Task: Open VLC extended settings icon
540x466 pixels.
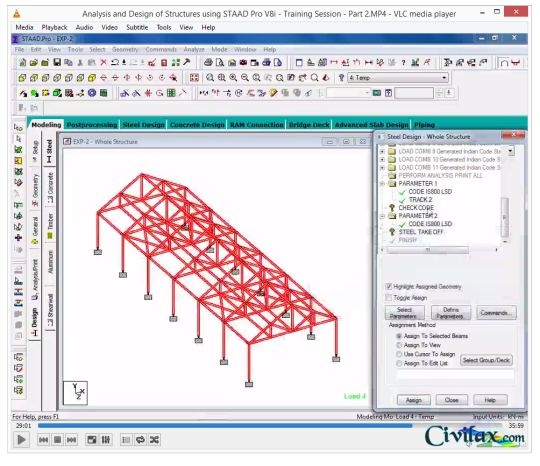Action: click(106, 440)
